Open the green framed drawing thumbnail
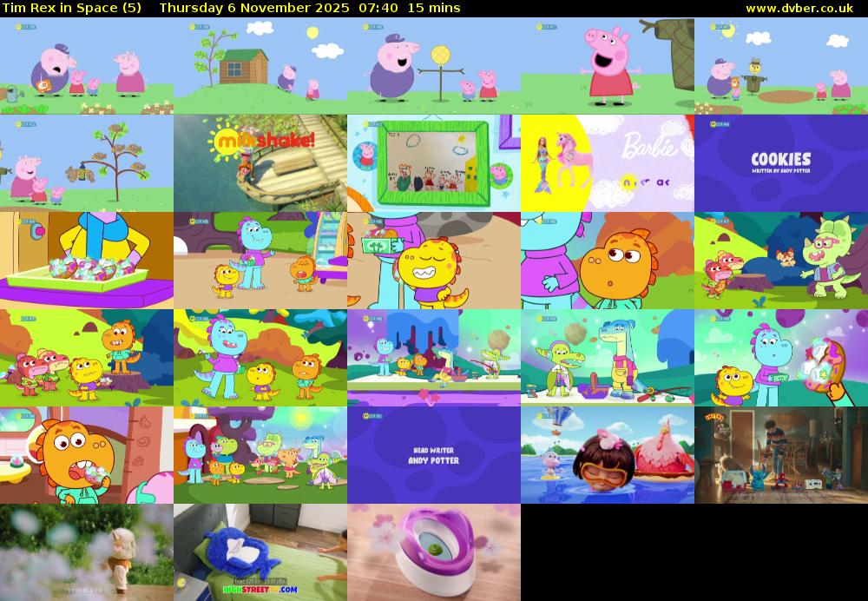868x601 pixels. tap(434, 163)
